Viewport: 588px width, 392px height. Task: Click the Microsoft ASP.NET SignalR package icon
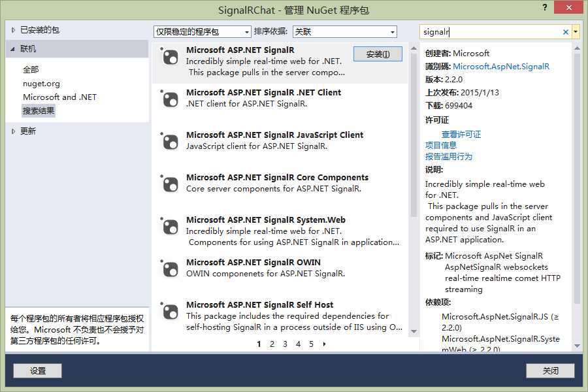point(171,57)
